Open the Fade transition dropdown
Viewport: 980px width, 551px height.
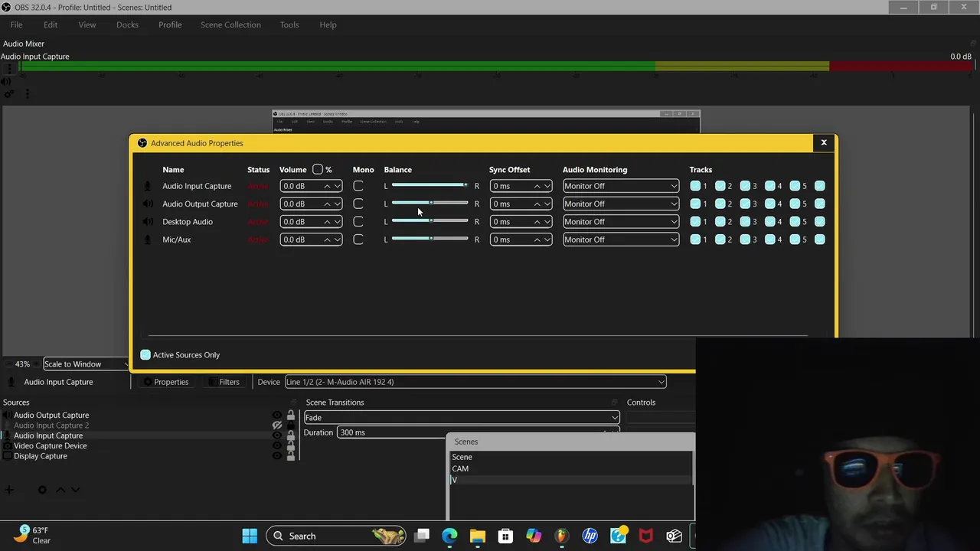462,418
